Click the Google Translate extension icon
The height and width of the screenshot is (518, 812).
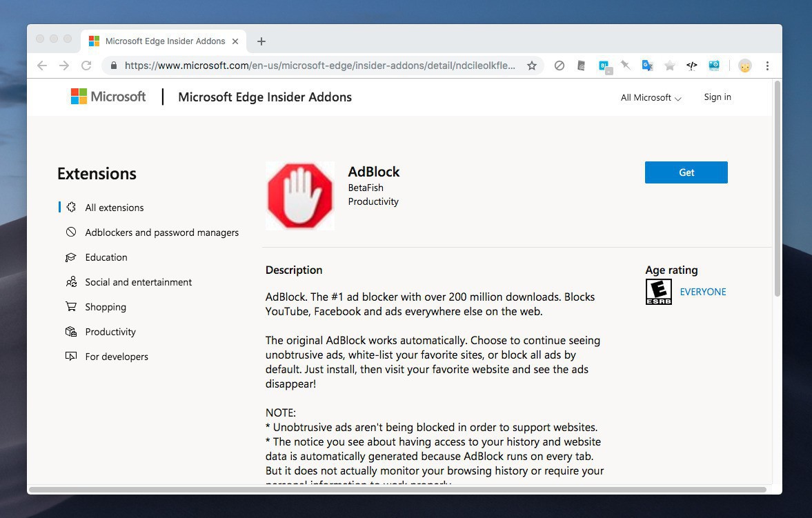click(x=647, y=66)
